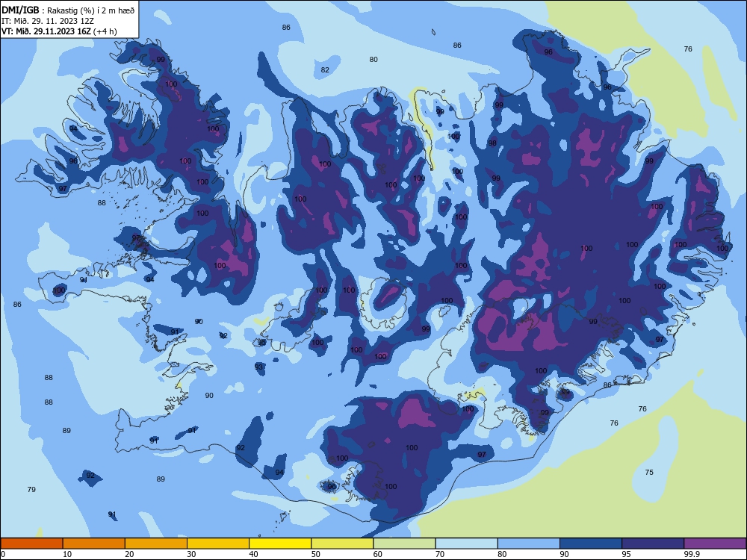The width and height of the screenshot is (747, 560).
Task: Click the dark orange 0–10 legend swatch
Action: click(31, 544)
